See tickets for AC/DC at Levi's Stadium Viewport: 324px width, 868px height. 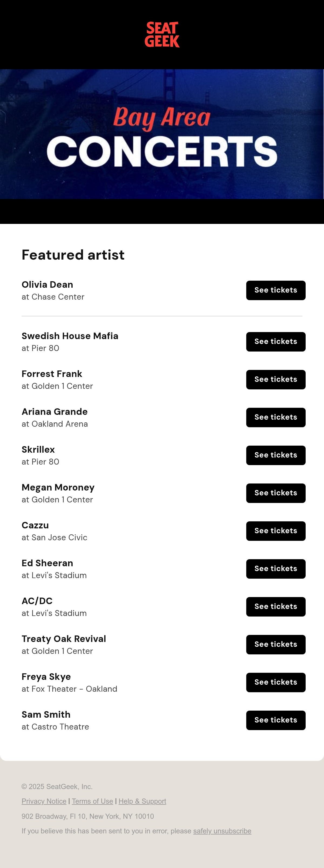click(276, 607)
